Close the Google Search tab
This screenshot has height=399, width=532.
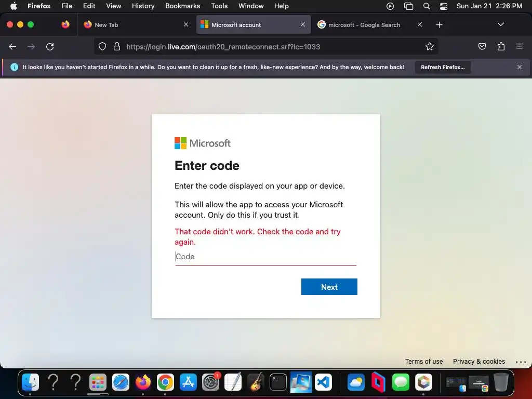[x=420, y=24]
